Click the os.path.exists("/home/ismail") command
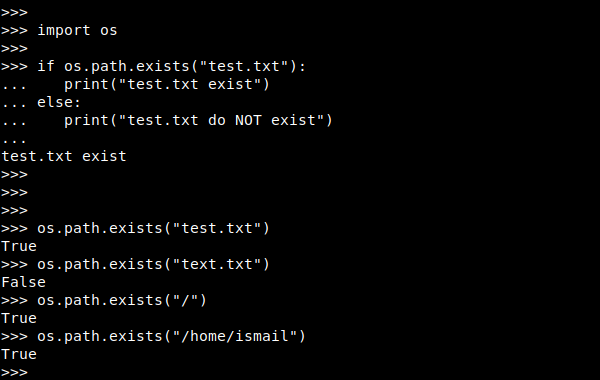Image resolution: width=600 pixels, height=380 pixels. pyautogui.click(x=171, y=336)
